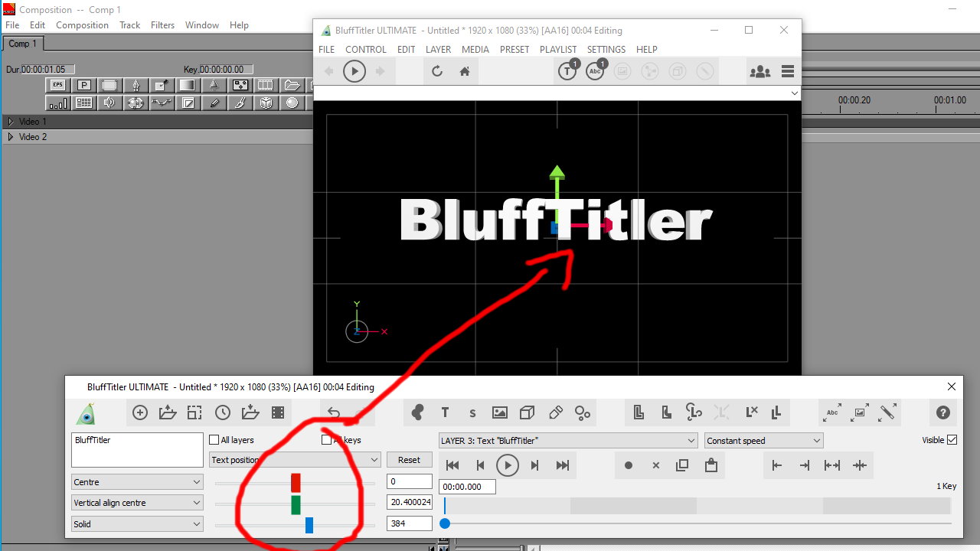980x551 pixels.
Task: Click the EPS tool in Composition window
Action: [x=57, y=85]
